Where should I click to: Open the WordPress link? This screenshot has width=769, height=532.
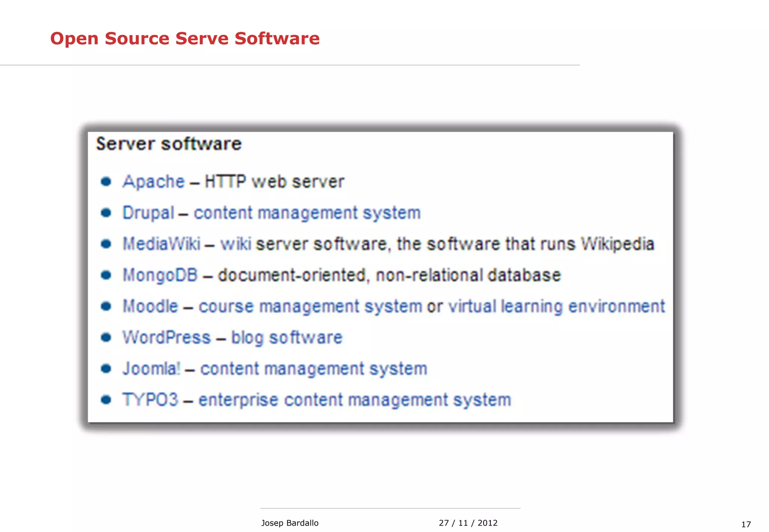tap(167, 337)
